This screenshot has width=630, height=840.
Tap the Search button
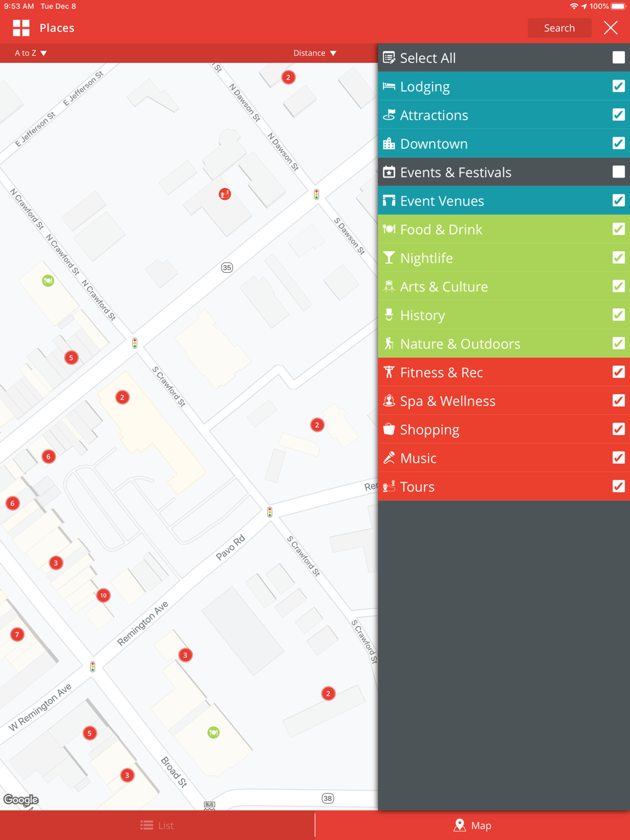[559, 28]
